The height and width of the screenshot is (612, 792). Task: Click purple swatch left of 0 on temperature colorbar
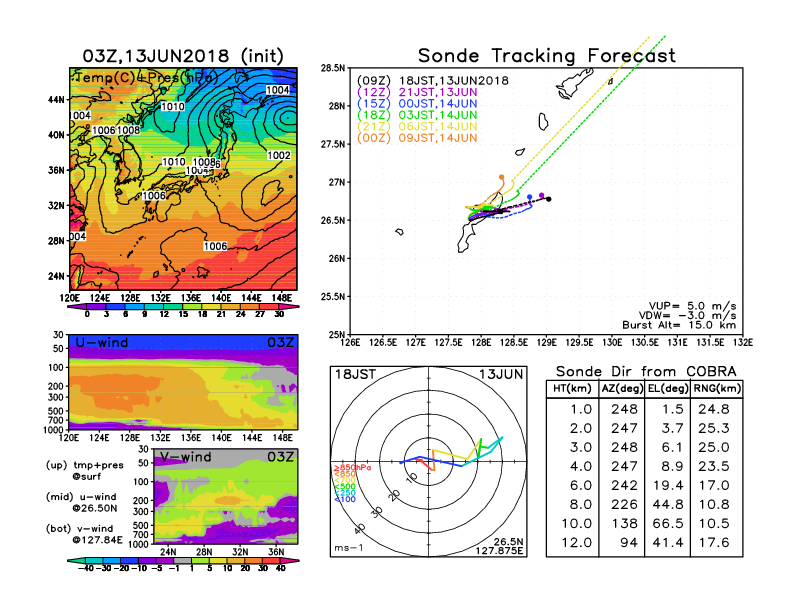coord(77,306)
